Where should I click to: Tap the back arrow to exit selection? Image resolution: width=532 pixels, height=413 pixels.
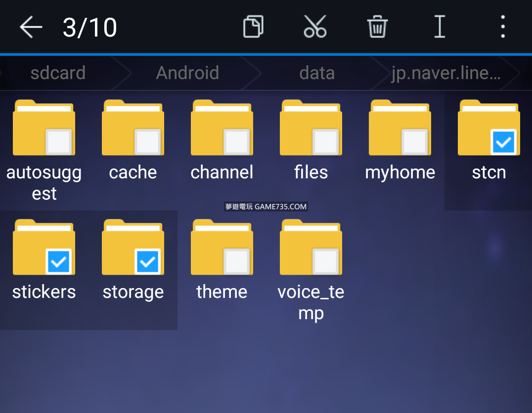(x=31, y=27)
